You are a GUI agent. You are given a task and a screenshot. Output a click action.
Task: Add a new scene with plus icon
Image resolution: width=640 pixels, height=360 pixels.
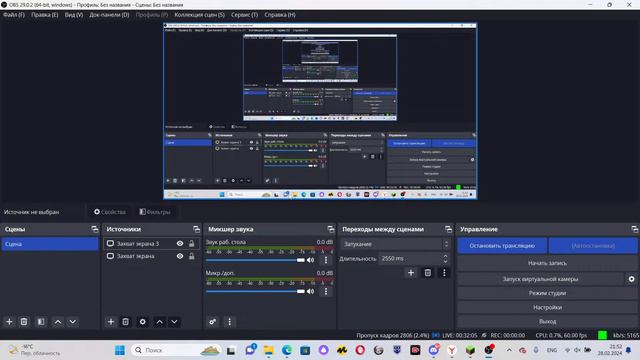[x=9, y=322]
